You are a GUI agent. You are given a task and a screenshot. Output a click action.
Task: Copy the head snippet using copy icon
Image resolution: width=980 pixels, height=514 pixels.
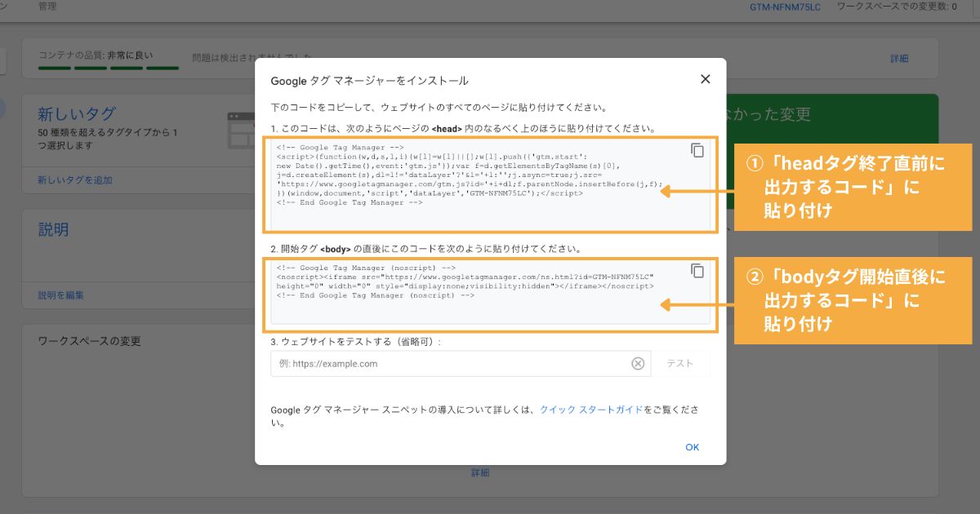click(697, 150)
